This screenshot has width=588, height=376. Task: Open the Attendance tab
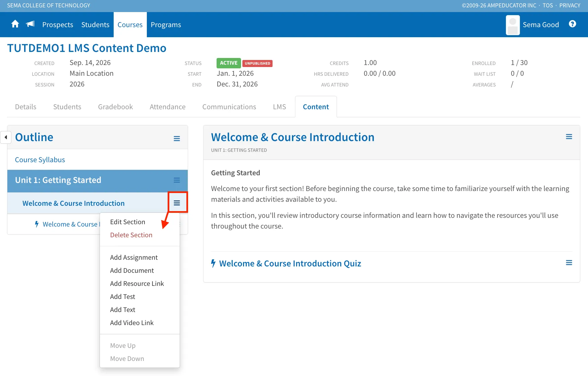click(x=168, y=107)
